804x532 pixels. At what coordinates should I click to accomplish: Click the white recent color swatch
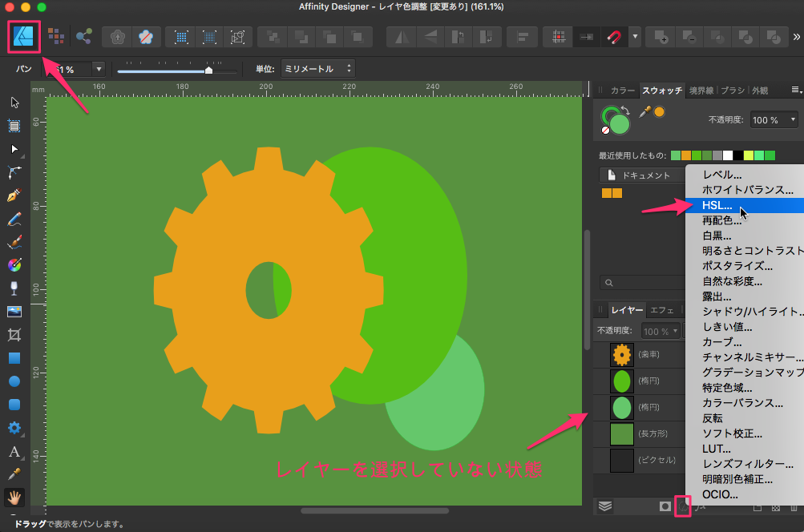click(728, 155)
